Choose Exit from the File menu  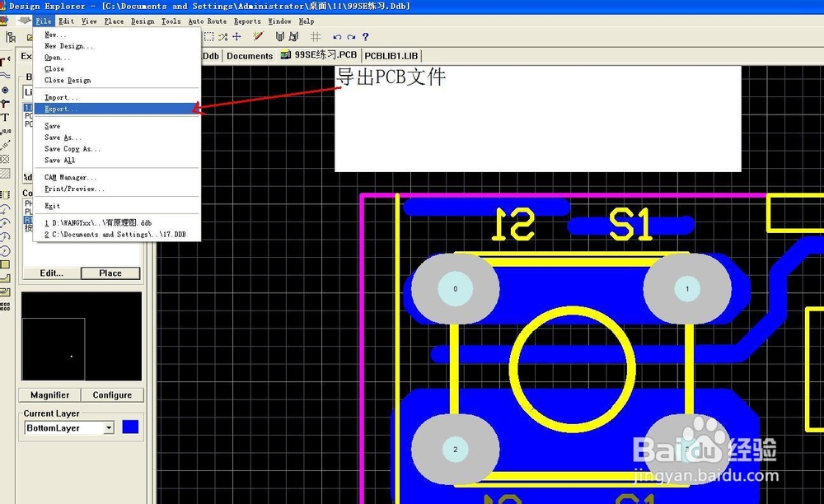[x=117, y=206]
